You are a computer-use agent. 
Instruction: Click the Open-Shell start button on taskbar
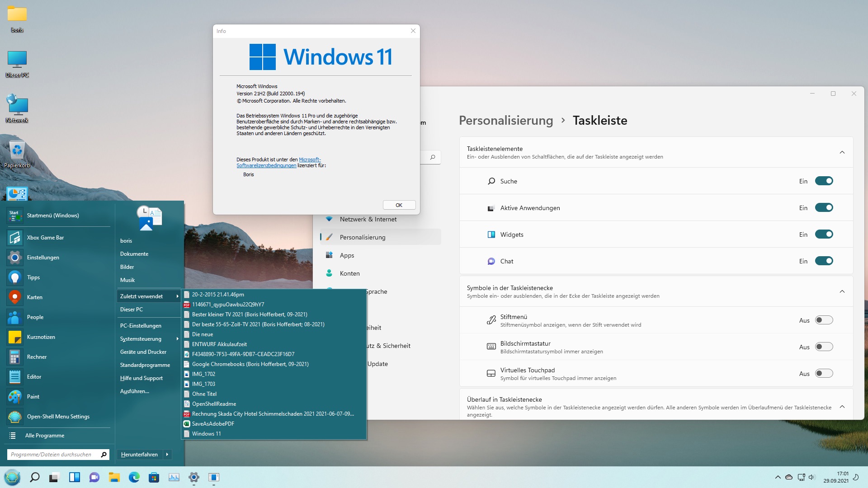click(12, 477)
